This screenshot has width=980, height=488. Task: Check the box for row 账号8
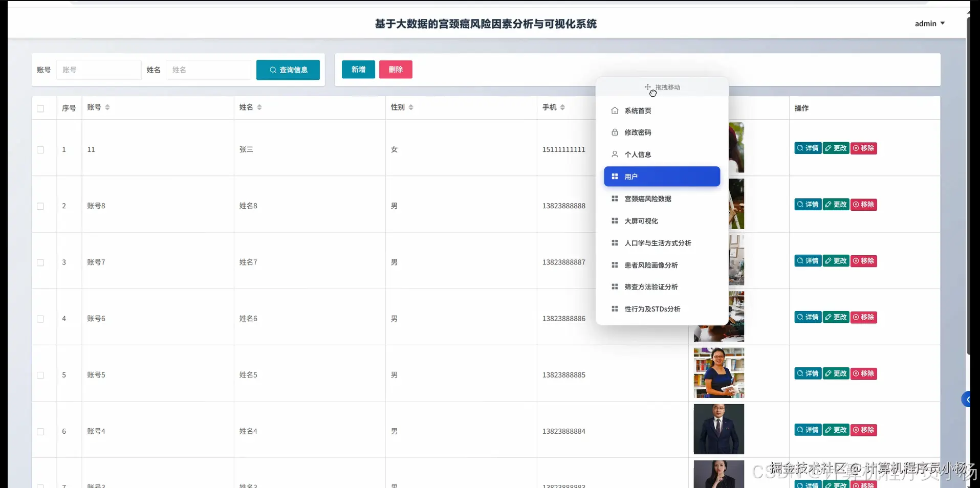coord(40,206)
